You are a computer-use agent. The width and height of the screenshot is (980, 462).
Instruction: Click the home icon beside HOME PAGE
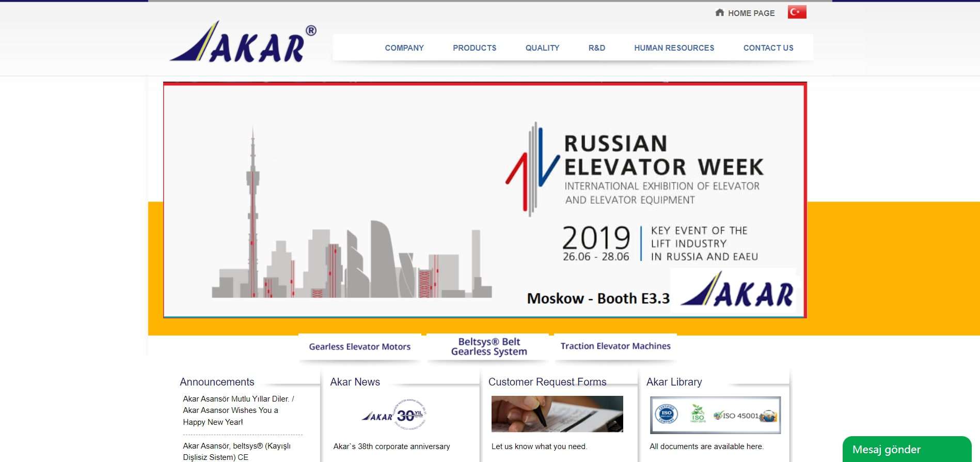(719, 12)
